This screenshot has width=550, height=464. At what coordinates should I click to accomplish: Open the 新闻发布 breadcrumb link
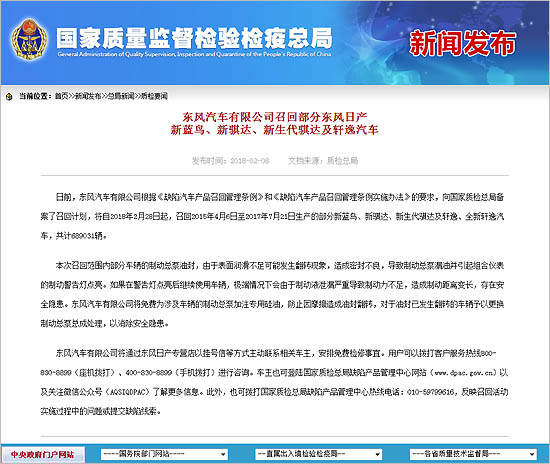click(88, 96)
